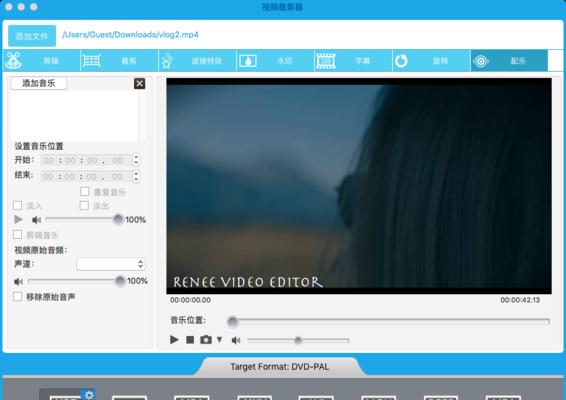Open the 滤镜特效 effects star icon

166,60
